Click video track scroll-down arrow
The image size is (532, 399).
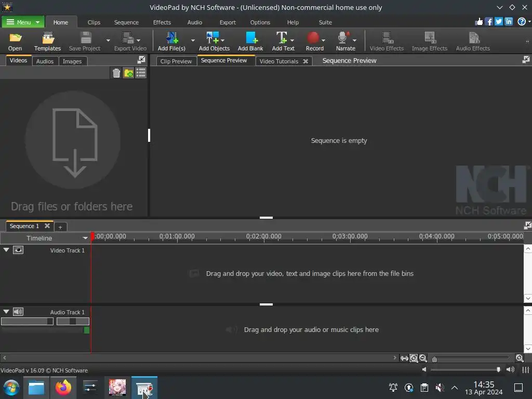(x=528, y=298)
